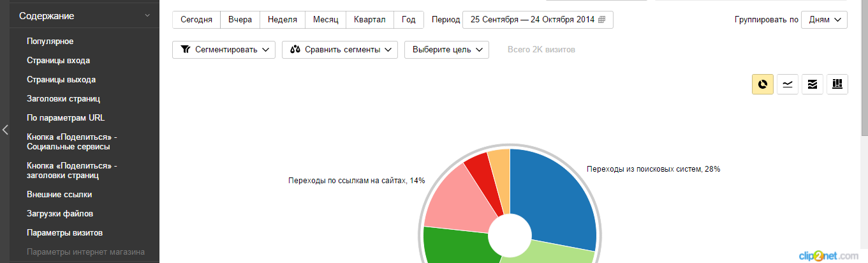
Task: Collapse the left sidebar arrow
Action: point(4,130)
